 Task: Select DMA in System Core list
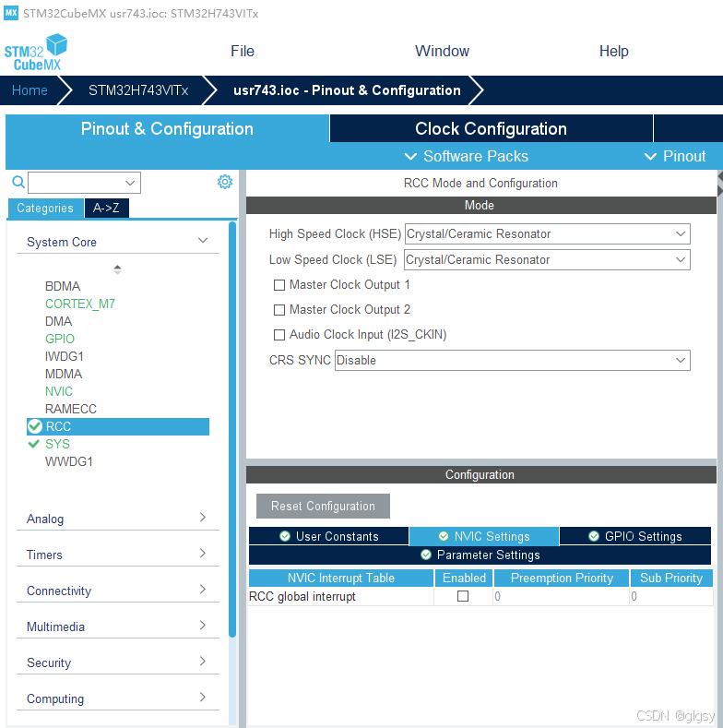[58, 321]
